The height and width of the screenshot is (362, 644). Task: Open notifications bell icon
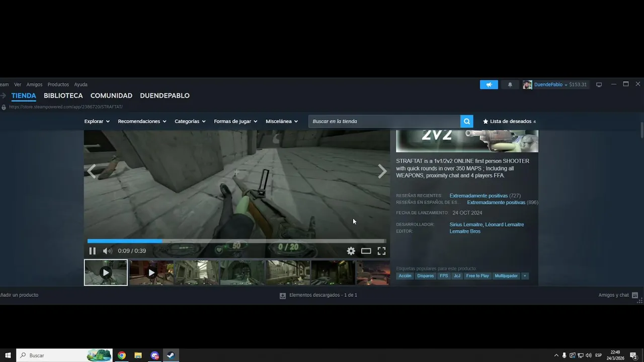tap(510, 84)
